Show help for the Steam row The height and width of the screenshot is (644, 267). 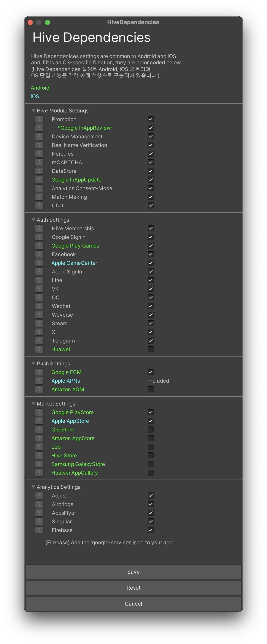[39, 323]
